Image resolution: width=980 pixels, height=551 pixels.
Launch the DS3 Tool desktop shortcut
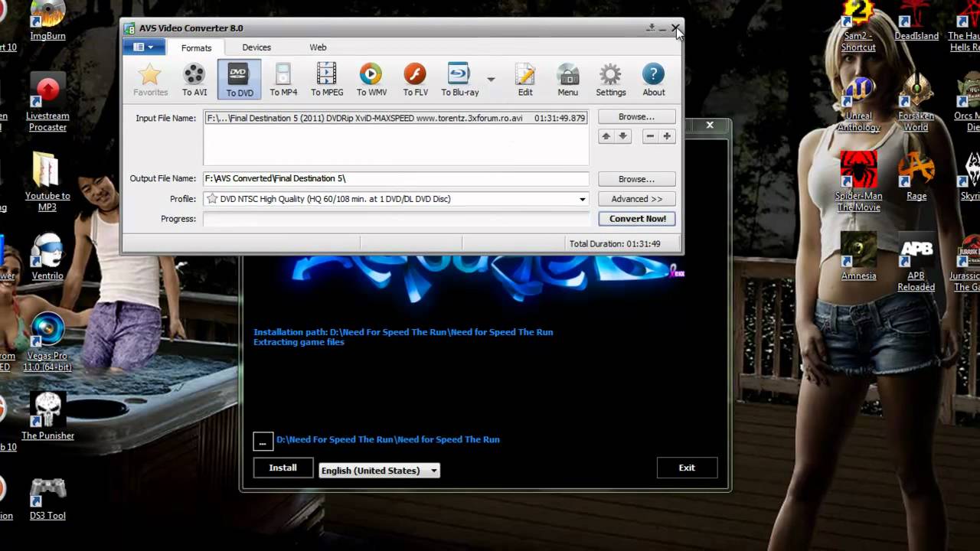(47, 497)
